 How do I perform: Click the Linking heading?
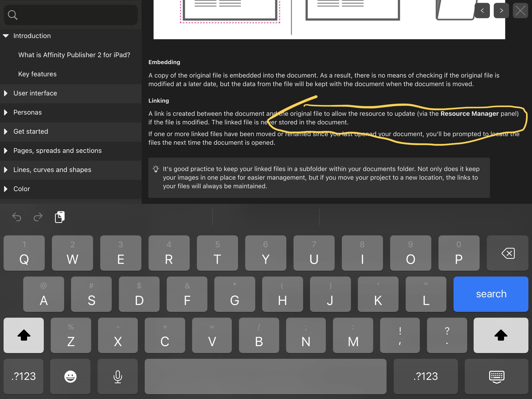tap(159, 100)
